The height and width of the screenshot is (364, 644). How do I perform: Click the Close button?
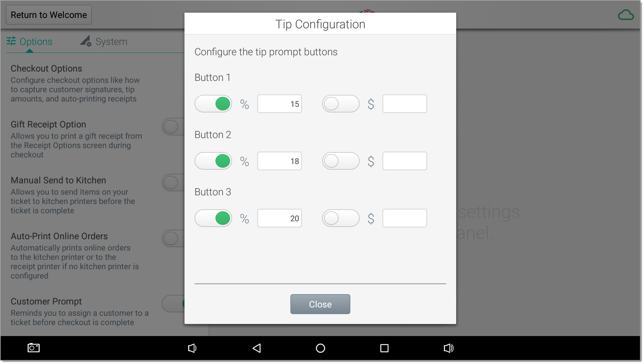tap(320, 304)
